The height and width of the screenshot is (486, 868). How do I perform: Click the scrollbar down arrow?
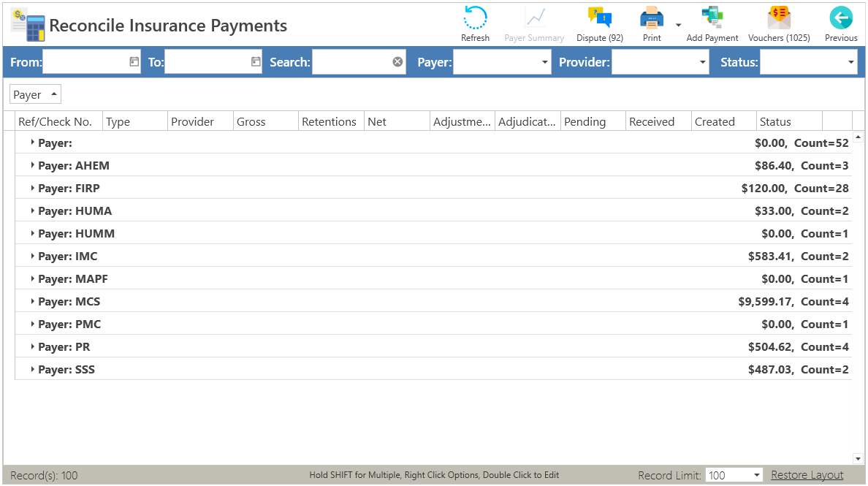(858, 458)
